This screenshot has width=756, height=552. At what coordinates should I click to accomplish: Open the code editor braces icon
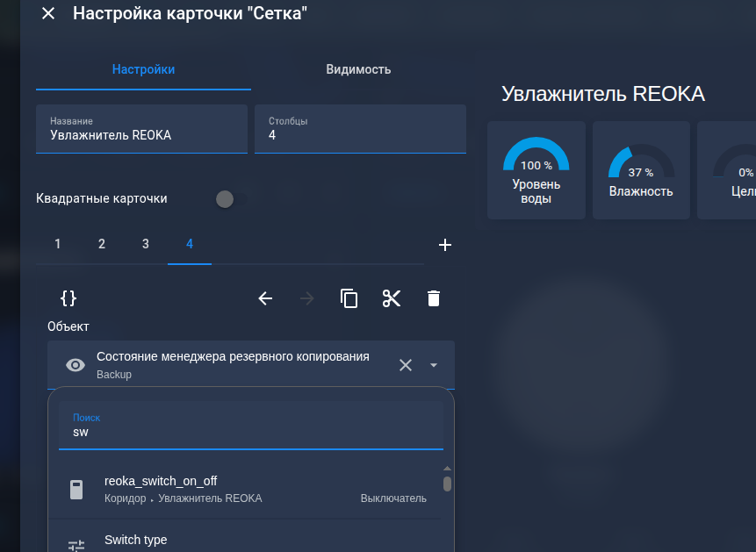(x=68, y=298)
